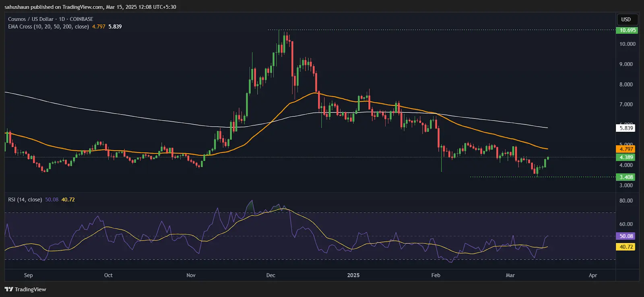The width and height of the screenshot is (644, 297).
Task: Click the orange 4.797 value in the EMA legend
Action: pos(99,27)
